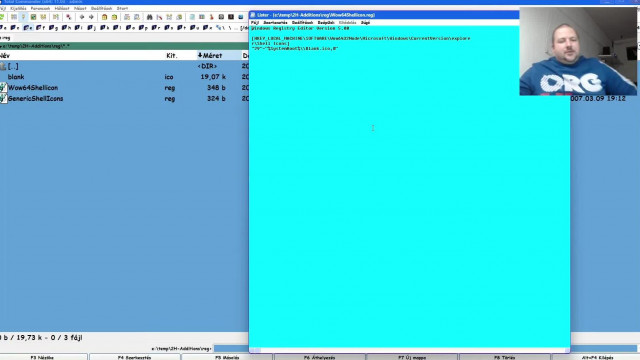The image size is (640, 360).
Task: Switch to drive r button
Action: pos(156,28)
